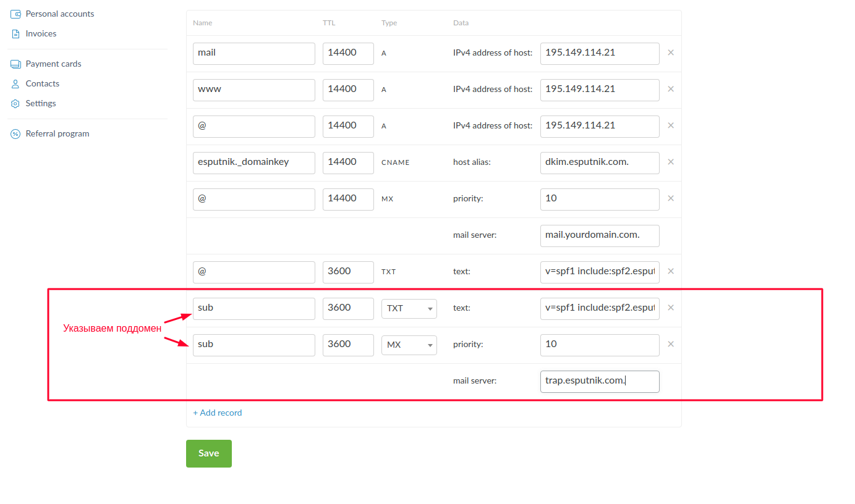This screenshot has height=504, width=855.
Task: Click the Settings gear icon
Action: click(x=15, y=104)
